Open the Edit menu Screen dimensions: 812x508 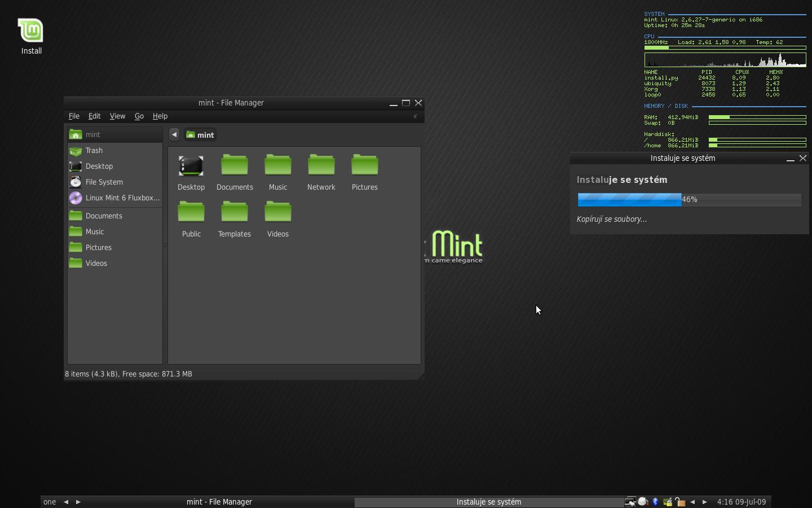[x=94, y=116]
